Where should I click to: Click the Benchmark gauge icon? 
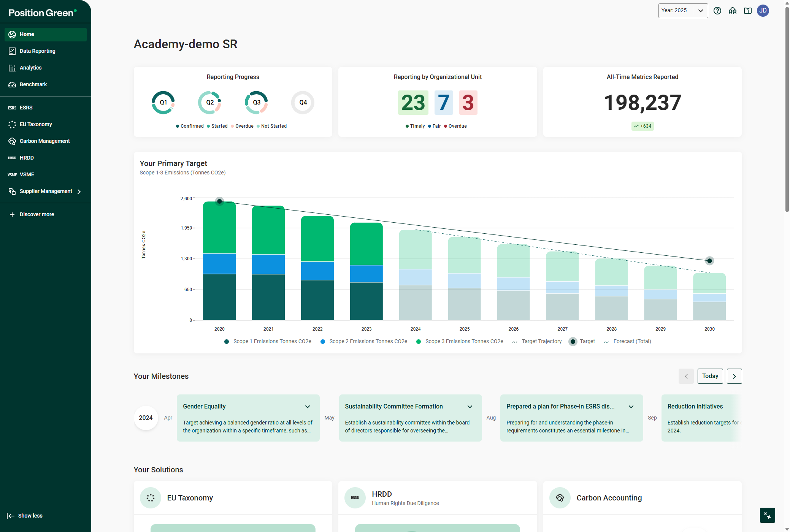[x=12, y=84]
